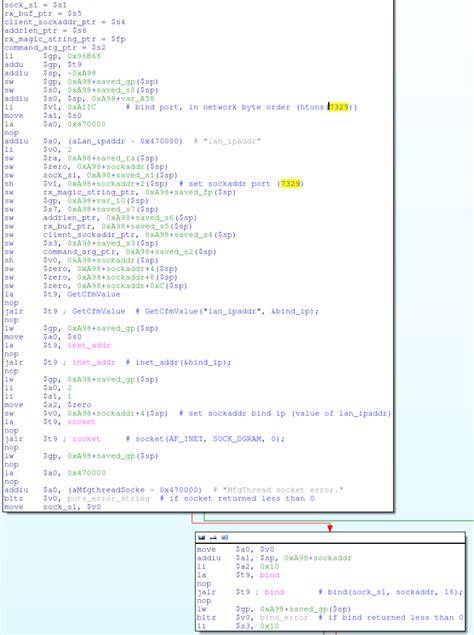Click the 'addu $gp, $t9' instruction
This screenshot has width=474, height=635.
[x=43, y=64]
